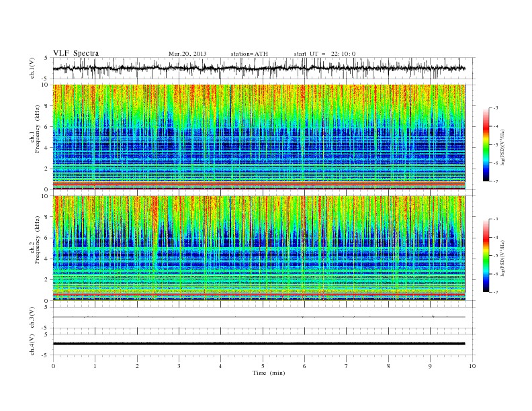This screenshot has height=411, width=532.
Task: Click the "-4" label on ch.2 colorbar
Action: click(496, 237)
